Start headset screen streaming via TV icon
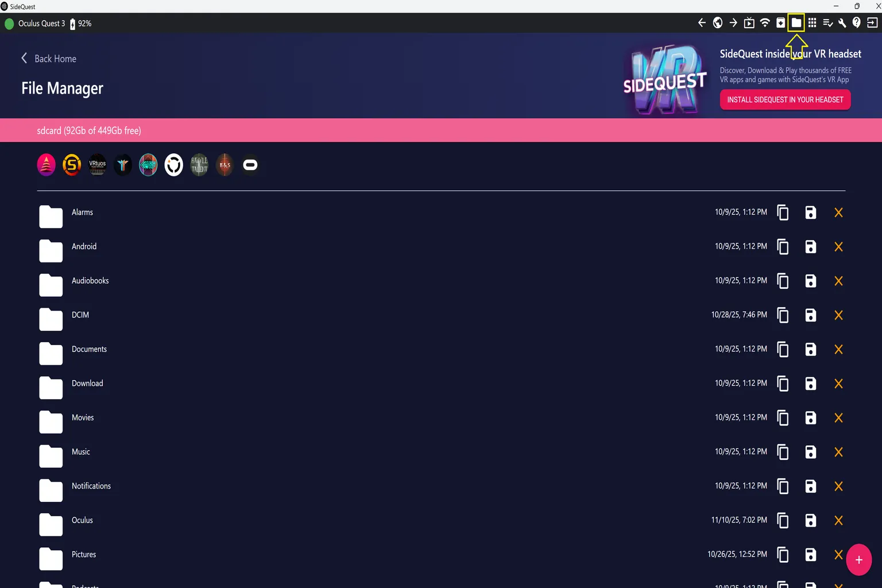Viewport: 882px width, 588px height. pos(749,23)
